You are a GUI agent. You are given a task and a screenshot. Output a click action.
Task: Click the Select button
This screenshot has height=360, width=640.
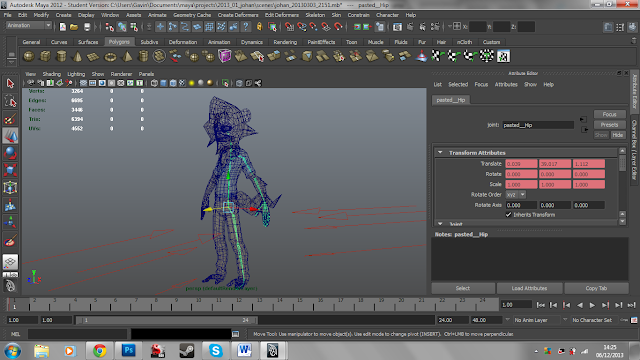click(463, 288)
